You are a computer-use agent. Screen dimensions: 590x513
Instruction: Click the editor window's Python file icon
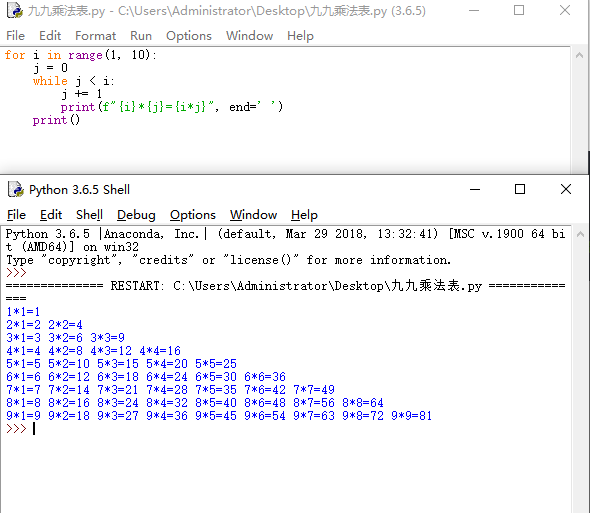(x=15, y=10)
